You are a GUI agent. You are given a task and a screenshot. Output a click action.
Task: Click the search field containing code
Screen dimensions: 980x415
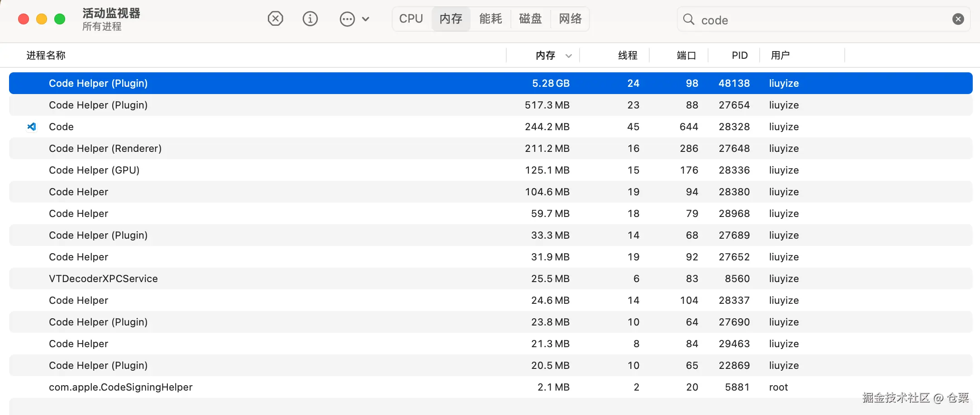823,19
